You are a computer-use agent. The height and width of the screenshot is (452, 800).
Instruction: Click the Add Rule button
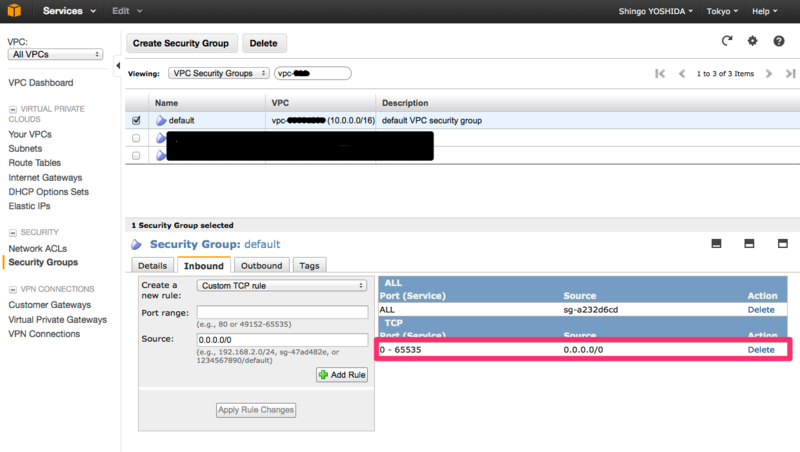click(342, 374)
